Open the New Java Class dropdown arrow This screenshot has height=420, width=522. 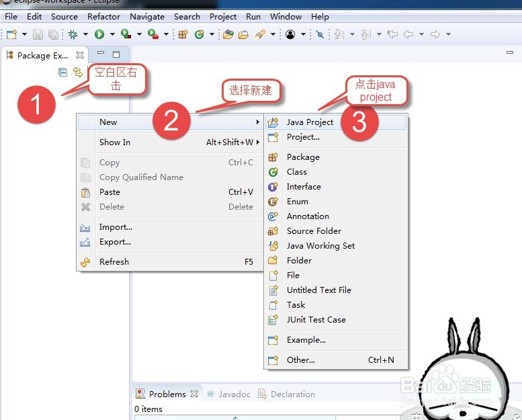[212, 34]
